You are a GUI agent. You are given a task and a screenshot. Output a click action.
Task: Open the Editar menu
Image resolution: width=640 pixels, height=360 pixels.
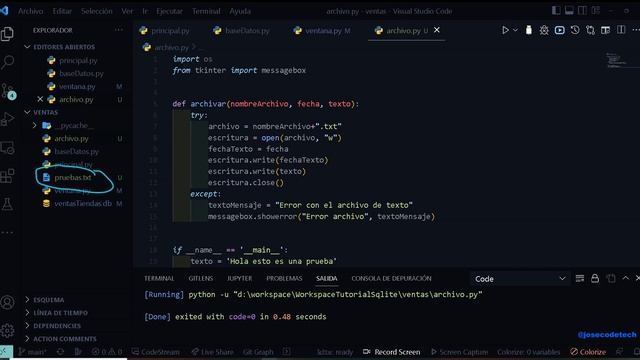(x=62, y=11)
